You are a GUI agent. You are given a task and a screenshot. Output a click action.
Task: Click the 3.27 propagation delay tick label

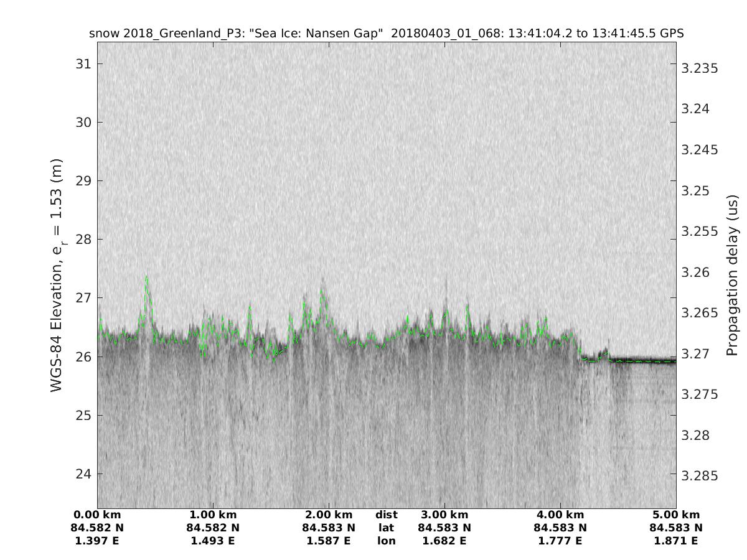tap(697, 353)
